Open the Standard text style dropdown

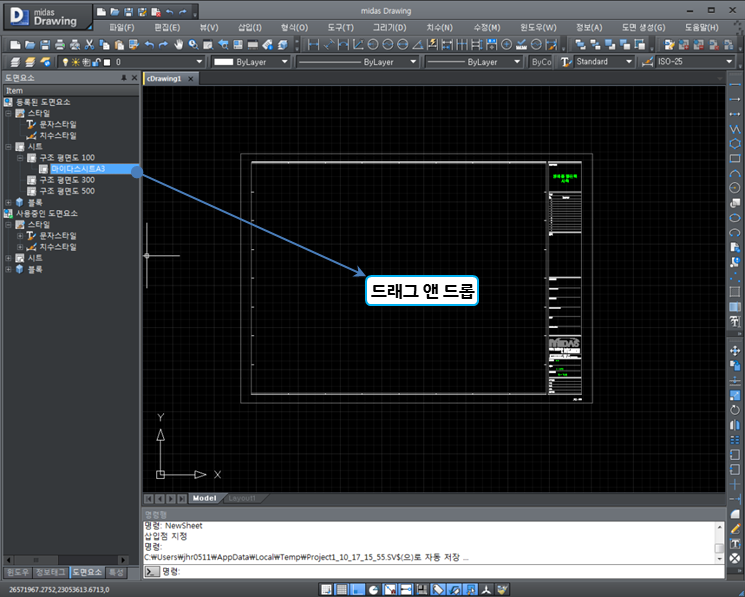(x=629, y=62)
